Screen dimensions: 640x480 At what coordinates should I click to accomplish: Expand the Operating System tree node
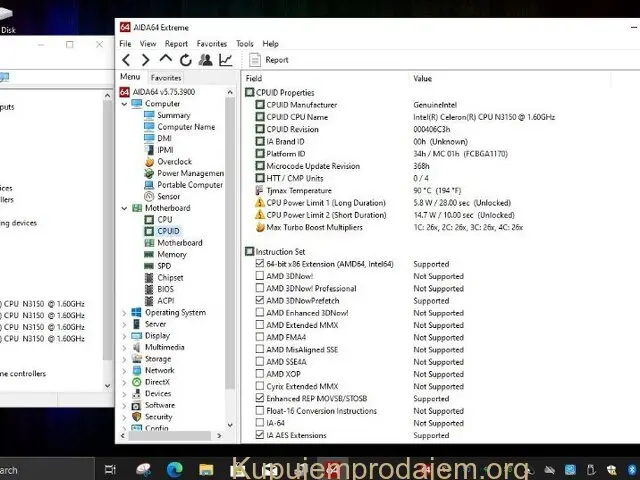click(124, 312)
